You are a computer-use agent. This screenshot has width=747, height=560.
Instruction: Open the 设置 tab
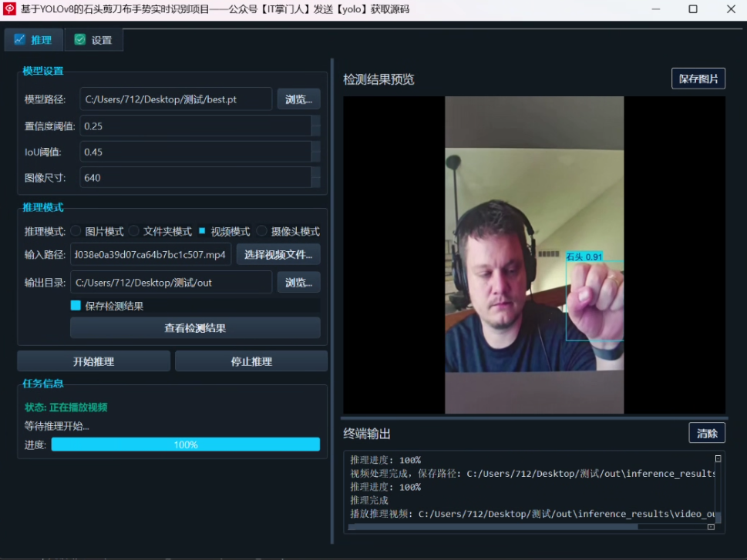(94, 40)
